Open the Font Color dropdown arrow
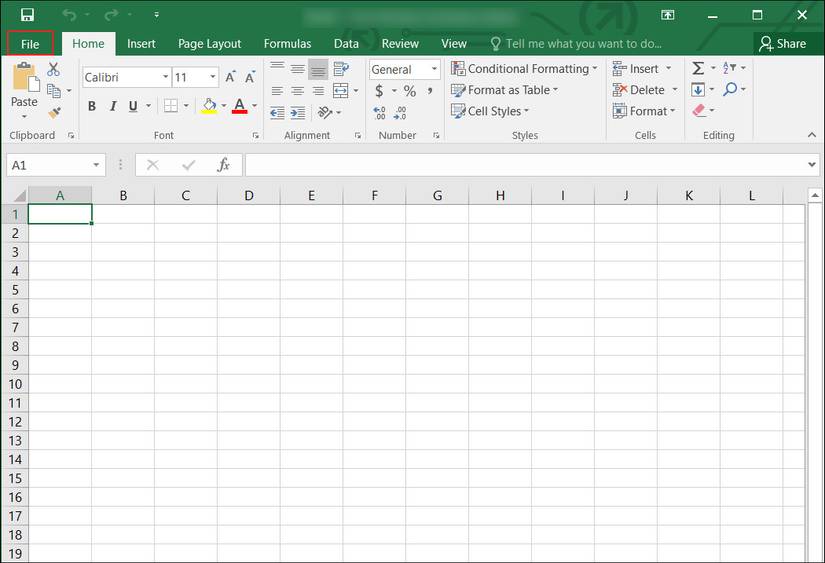 coord(255,106)
